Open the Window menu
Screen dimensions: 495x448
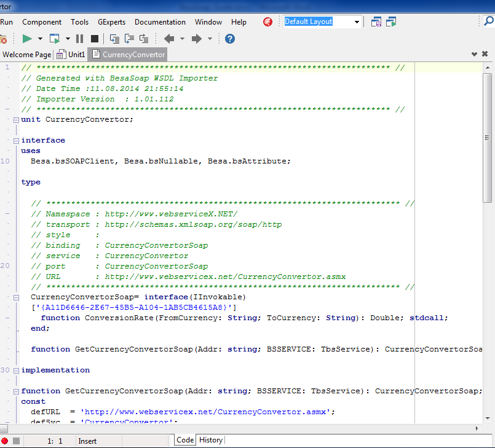(x=208, y=22)
